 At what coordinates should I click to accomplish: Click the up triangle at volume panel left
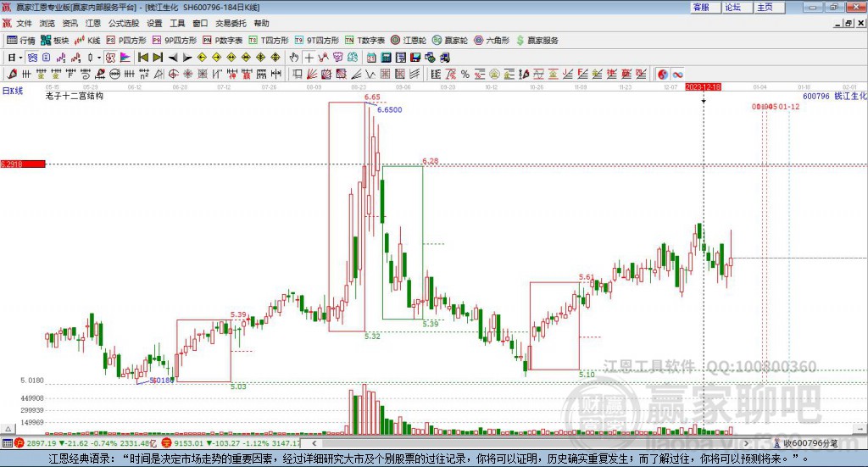tap(8, 429)
